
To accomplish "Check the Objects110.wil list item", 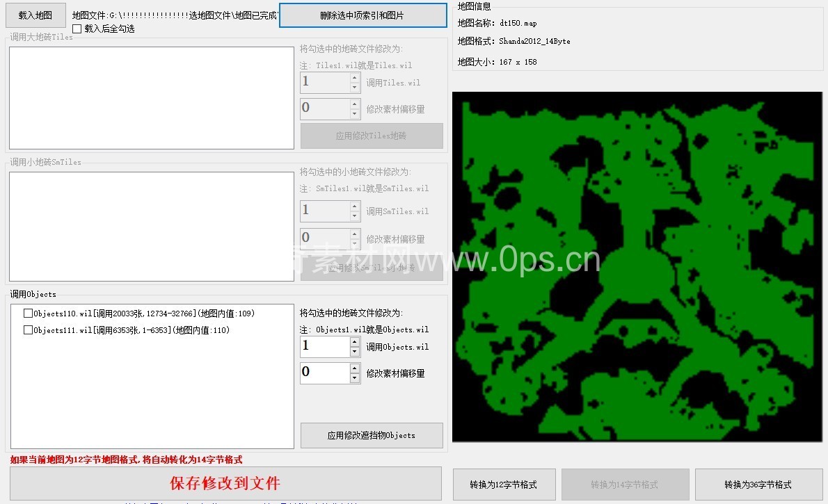I will [29, 314].
